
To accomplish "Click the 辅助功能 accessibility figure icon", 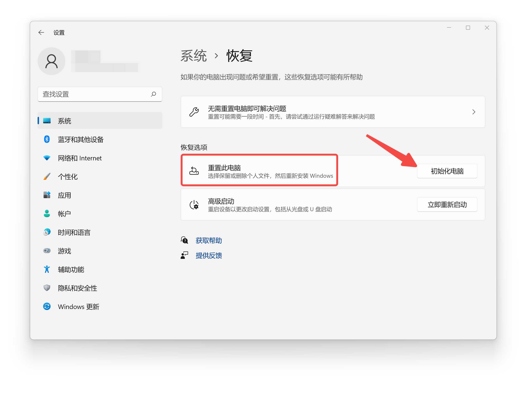I will pyautogui.click(x=47, y=269).
